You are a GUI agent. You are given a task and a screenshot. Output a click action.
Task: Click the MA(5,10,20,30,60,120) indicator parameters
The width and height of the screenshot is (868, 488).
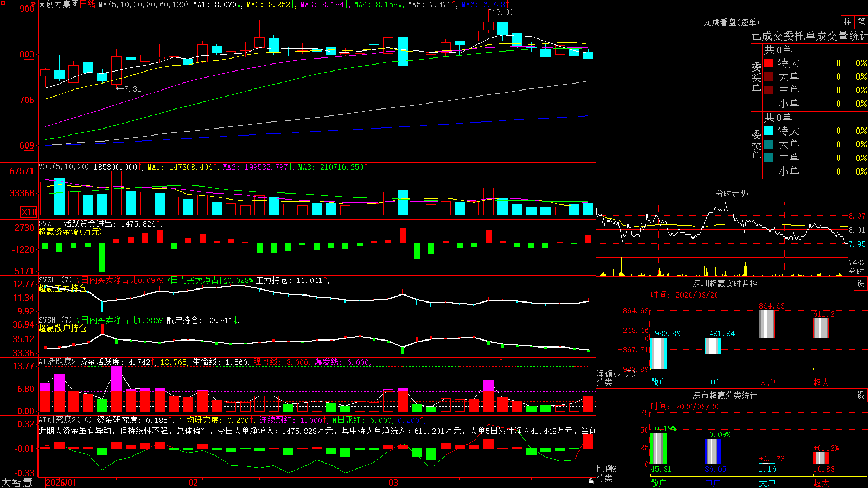tap(143, 4)
